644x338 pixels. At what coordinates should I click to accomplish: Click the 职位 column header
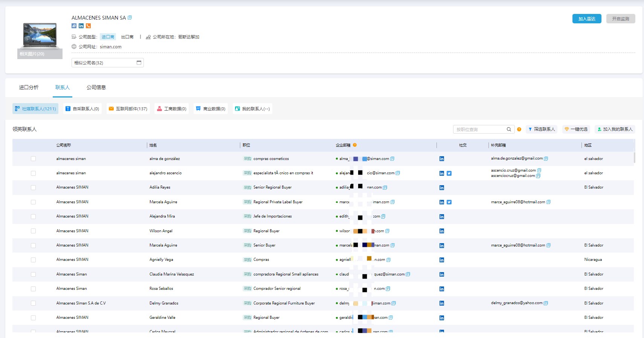click(246, 145)
